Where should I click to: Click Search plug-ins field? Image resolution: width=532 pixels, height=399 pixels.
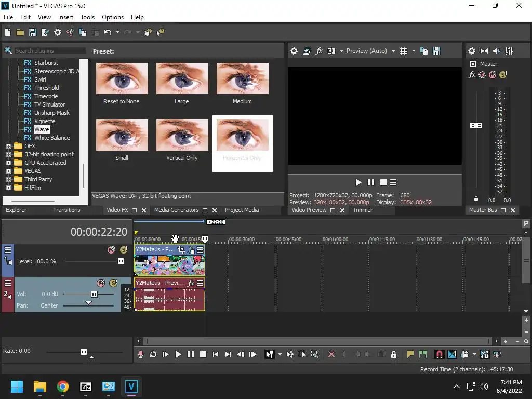(49, 51)
